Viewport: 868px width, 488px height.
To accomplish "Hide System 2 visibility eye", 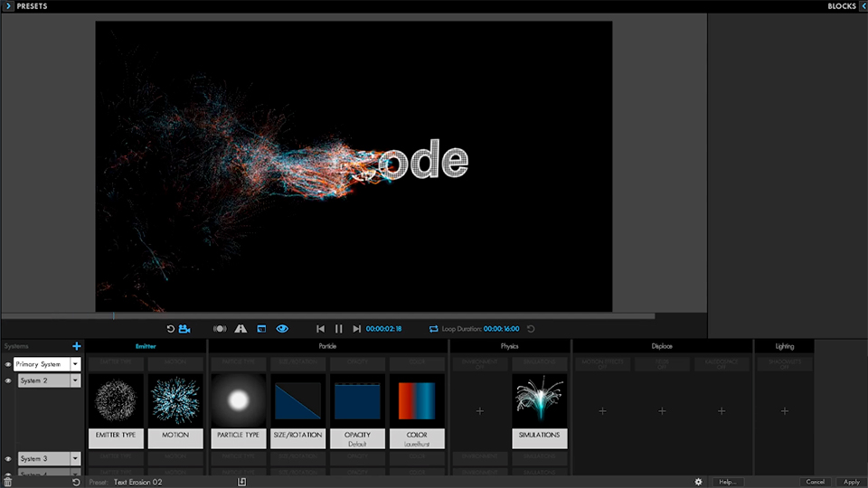I will pyautogui.click(x=8, y=380).
